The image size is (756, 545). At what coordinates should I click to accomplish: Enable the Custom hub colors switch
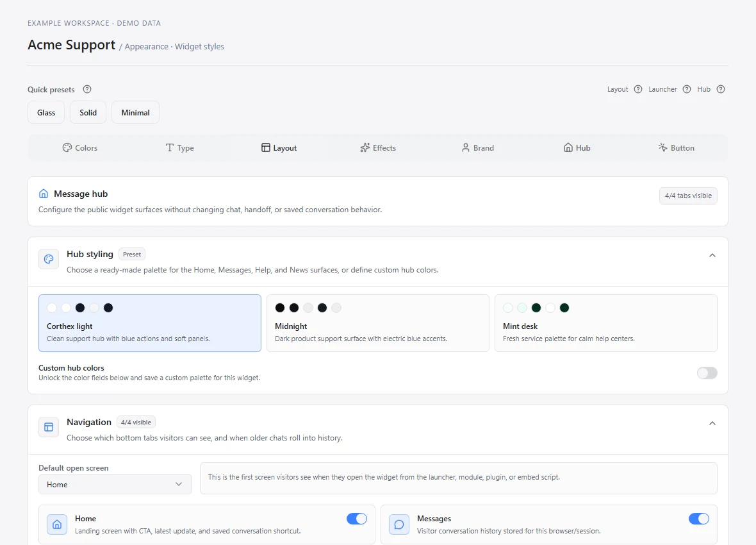(707, 373)
